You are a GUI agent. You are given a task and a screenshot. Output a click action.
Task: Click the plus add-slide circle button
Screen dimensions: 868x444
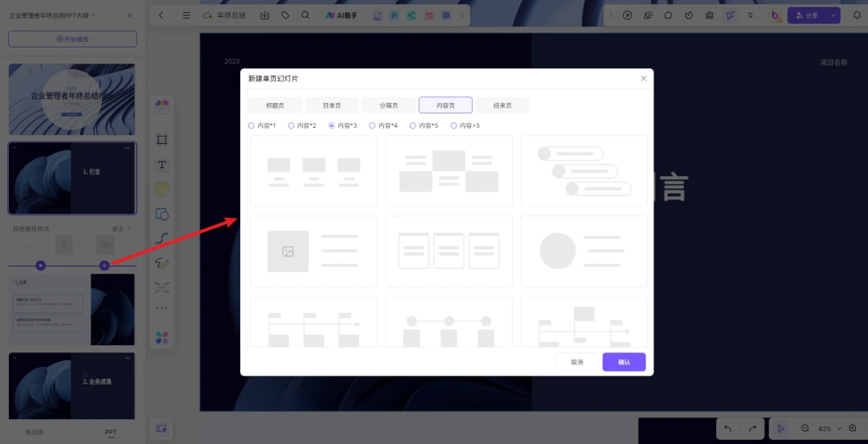coord(104,265)
